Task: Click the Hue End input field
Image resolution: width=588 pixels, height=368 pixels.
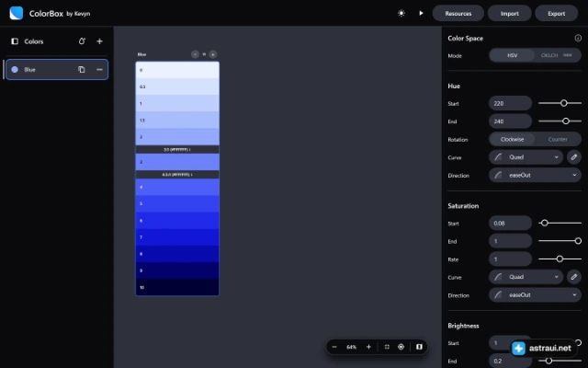Action: coord(510,121)
